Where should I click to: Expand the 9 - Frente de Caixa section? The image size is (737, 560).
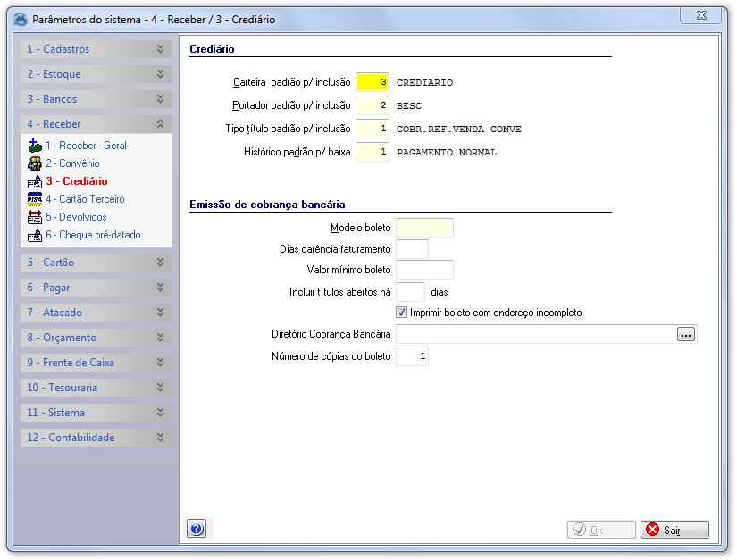pos(96,363)
